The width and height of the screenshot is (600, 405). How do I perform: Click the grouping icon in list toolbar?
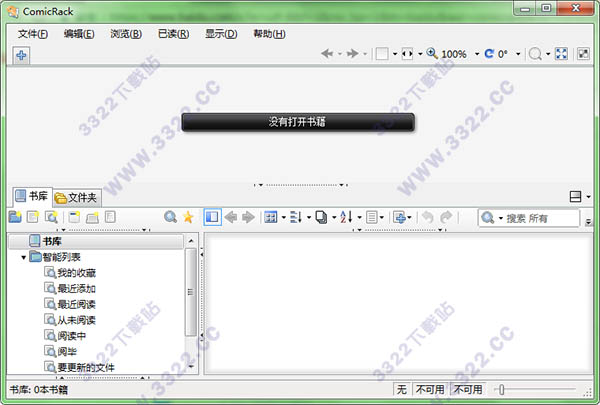coord(296,217)
